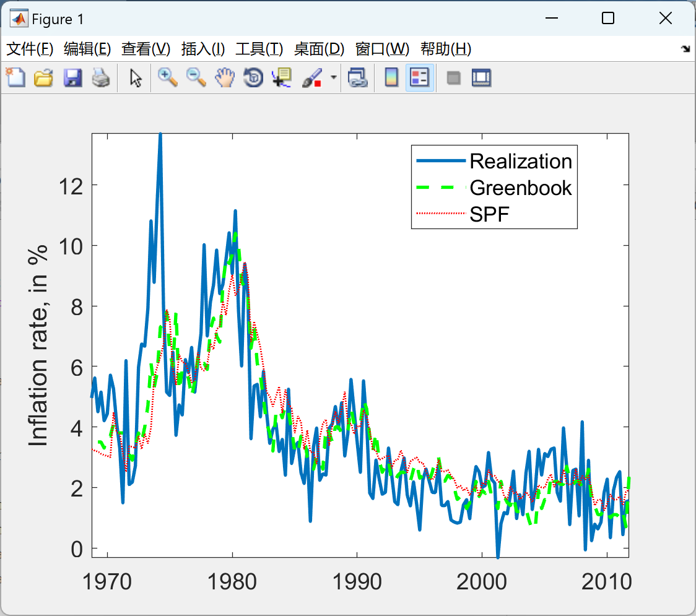Enable the Pan hand tool
The height and width of the screenshot is (616, 696).
[x=225, y=78]
